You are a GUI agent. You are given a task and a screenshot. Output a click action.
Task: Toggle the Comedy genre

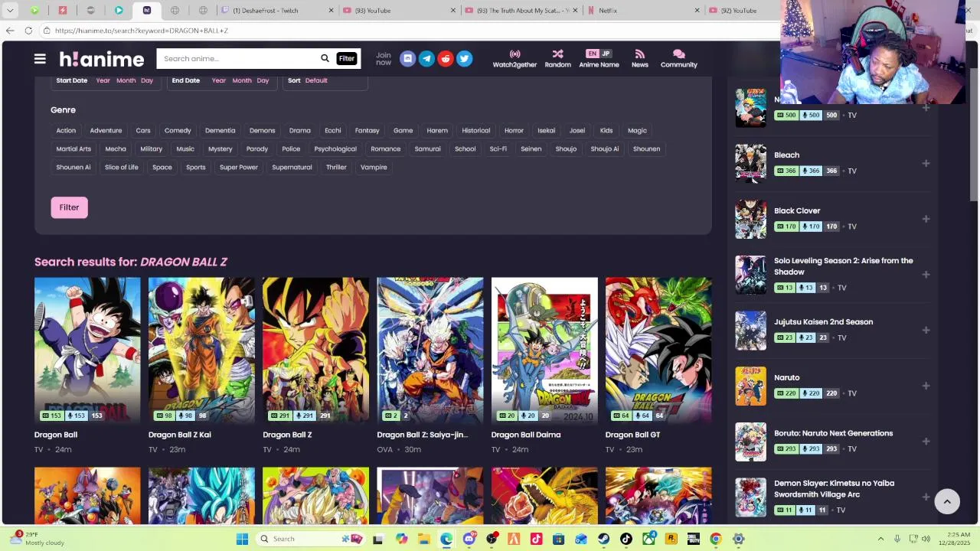pyautogui.click(x=178, y=130)
